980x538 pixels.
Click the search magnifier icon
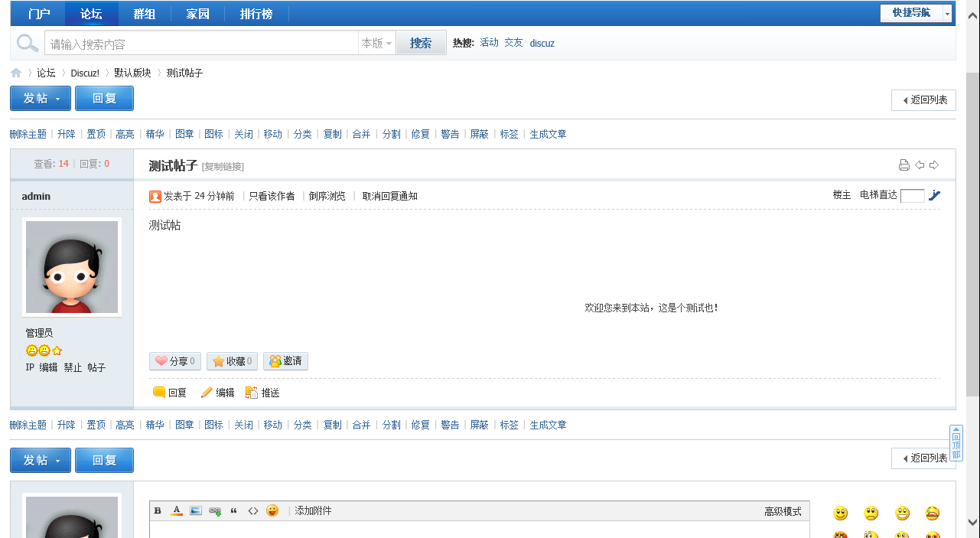click(x=28, y=44)
